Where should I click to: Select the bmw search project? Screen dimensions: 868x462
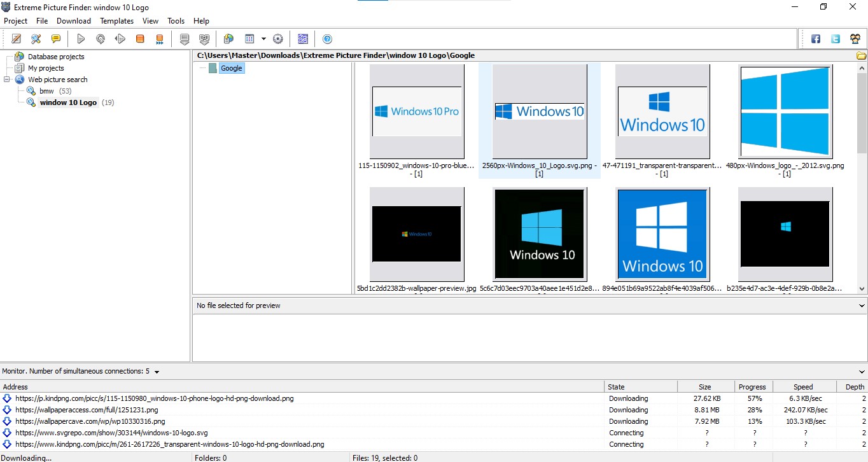(46, 91)
